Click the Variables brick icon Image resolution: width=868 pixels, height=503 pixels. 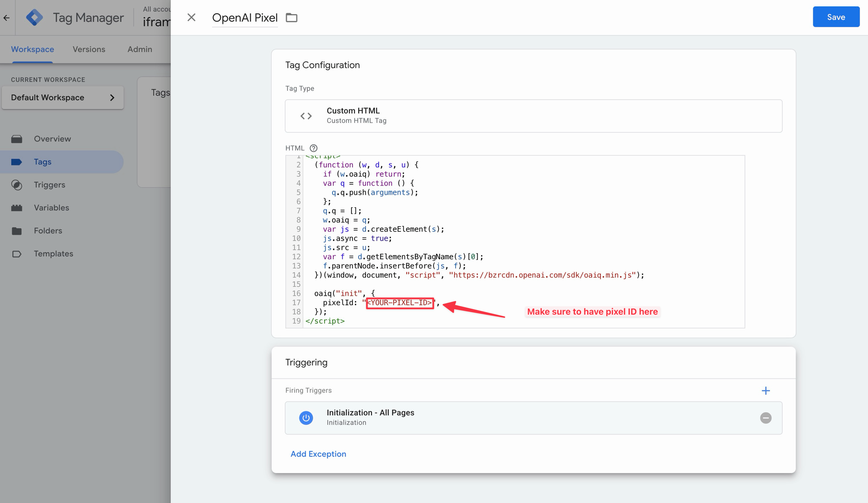[16, 208]
